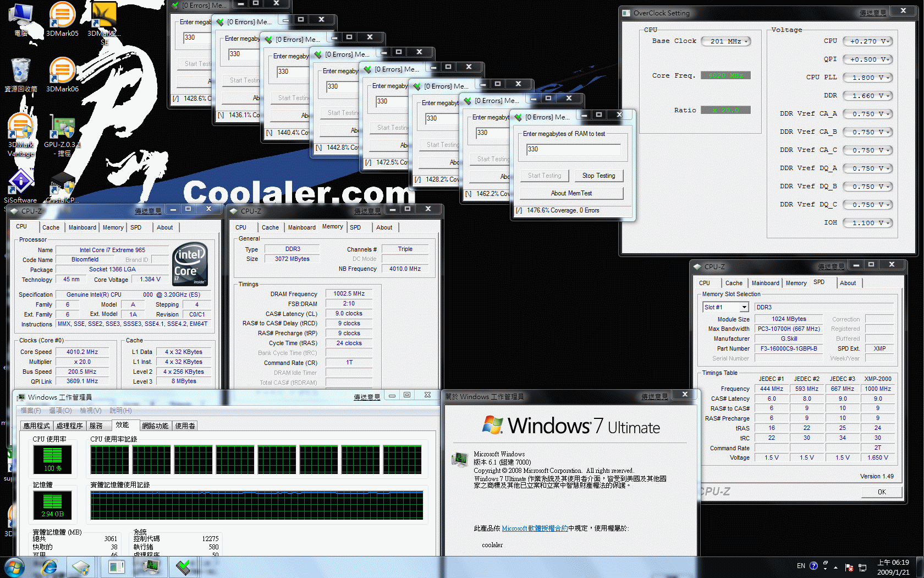Click the title-bar icon of the frontmost MemTest window
The height and width of the screenshot is (578, 924).
tap(518, 117)
